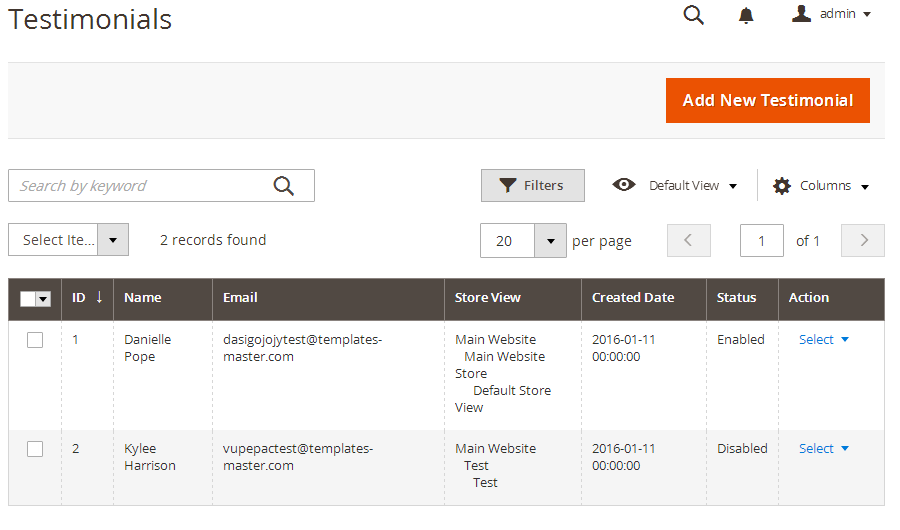Open the Select action for Kylee Harrison
The image size is (900, 530).
pos(824,448)
